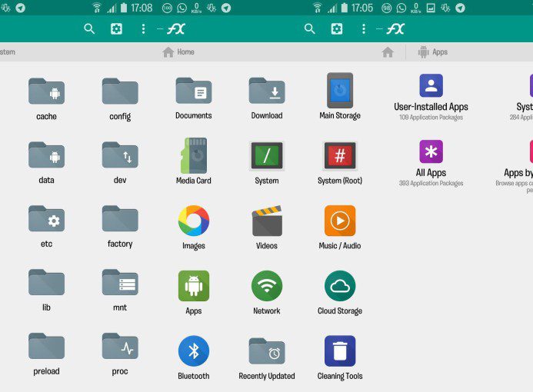Open overflow menu in the 17:05 screen toolbar
The height and width of the screenshot is (392, 533).
click(x=363, y=29)
